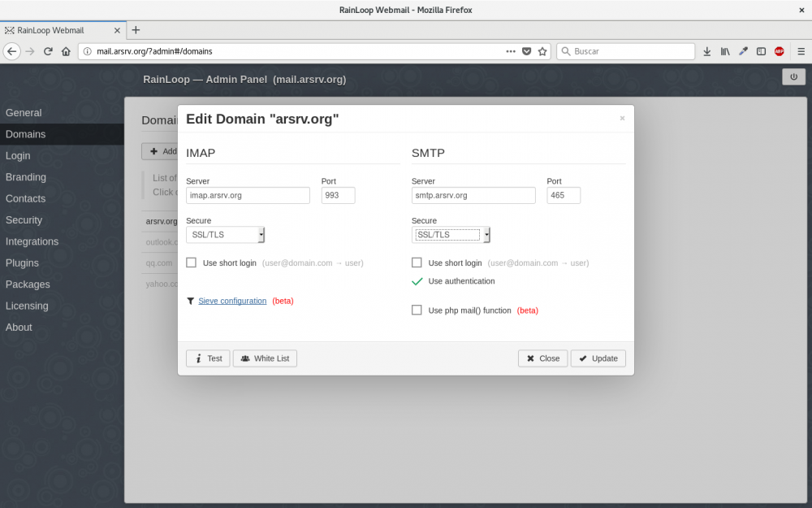Image resolution: width=812 pixels, height=508 pixels.
Task: Enable Use php mail() function checkbox
Action: pos(417,310)
